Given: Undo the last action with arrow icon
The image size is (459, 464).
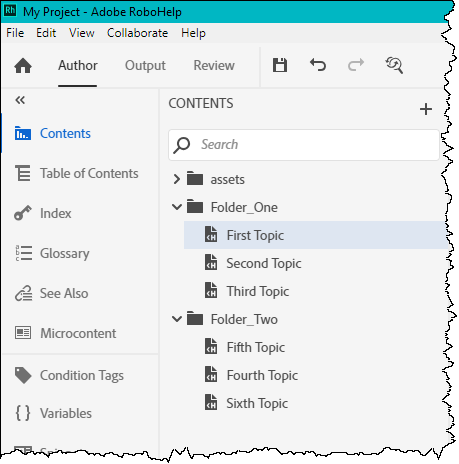Looking at the screenshot, I should pyautogui.click(x=318, y=65).
